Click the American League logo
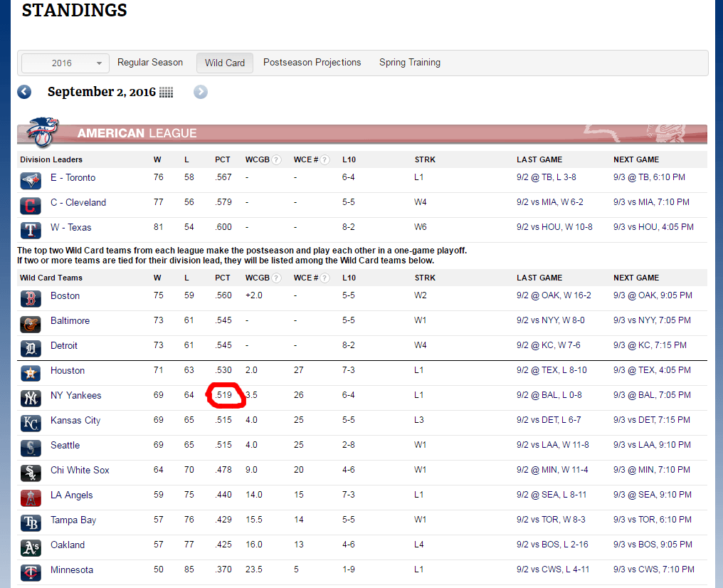Image resolution: width=723 pixels, height=588 pixels. point(43,132)
